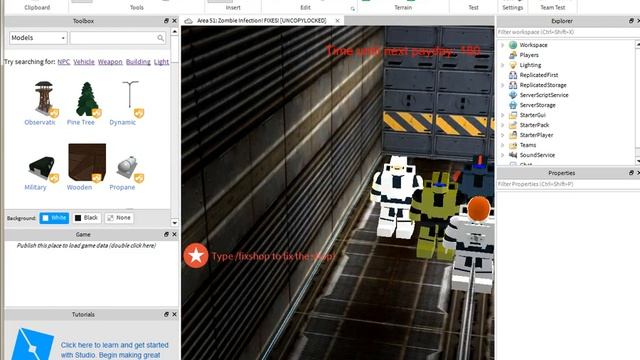Image resolution: width=640 pixels, height=360 pixels.
Task: Click the StarterPlayer icon
Action: point(513,135)
